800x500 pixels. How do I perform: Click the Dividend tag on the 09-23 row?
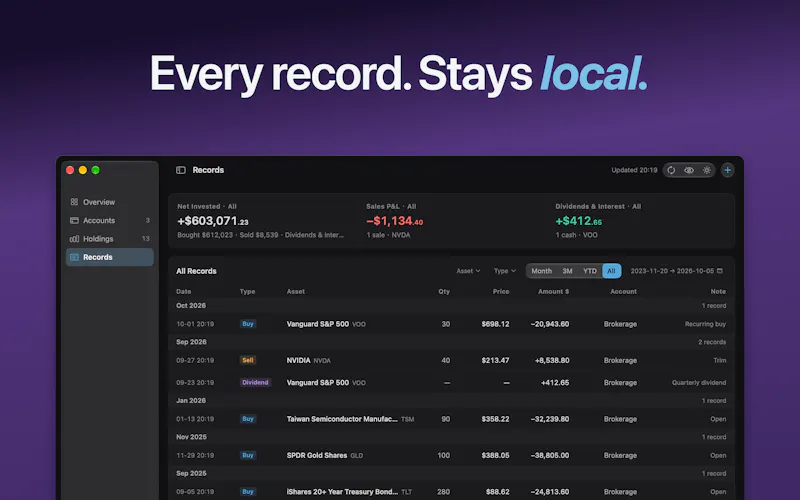tap(255, 383)
